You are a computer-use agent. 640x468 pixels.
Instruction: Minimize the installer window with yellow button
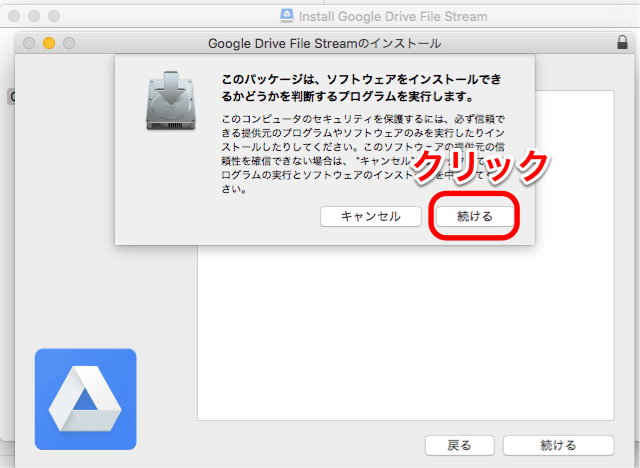click(x=47, y=43)
